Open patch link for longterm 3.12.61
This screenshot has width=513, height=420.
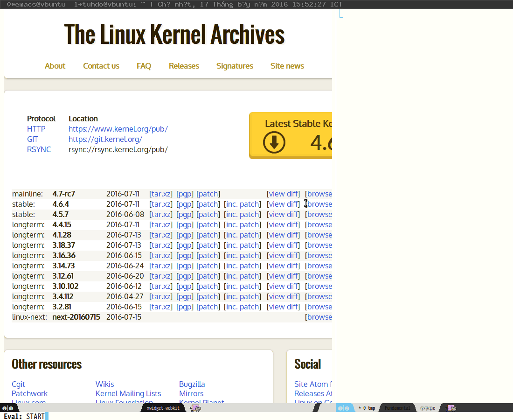(x=208, y=276)
